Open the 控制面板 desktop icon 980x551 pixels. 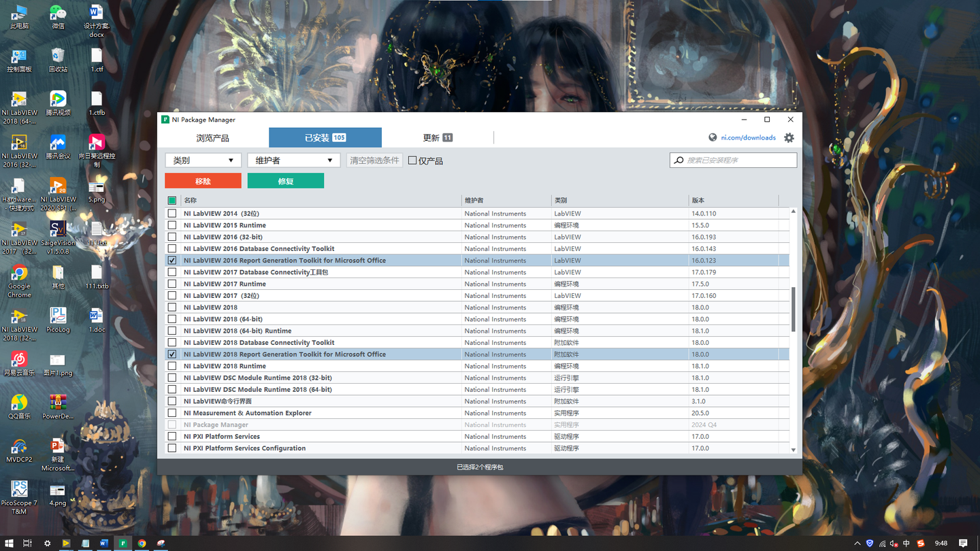[19, 60]
